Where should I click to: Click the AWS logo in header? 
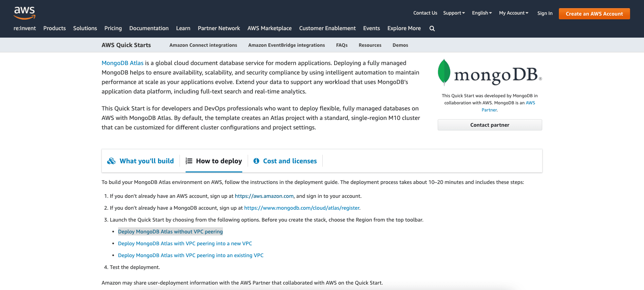pos(24,13)
